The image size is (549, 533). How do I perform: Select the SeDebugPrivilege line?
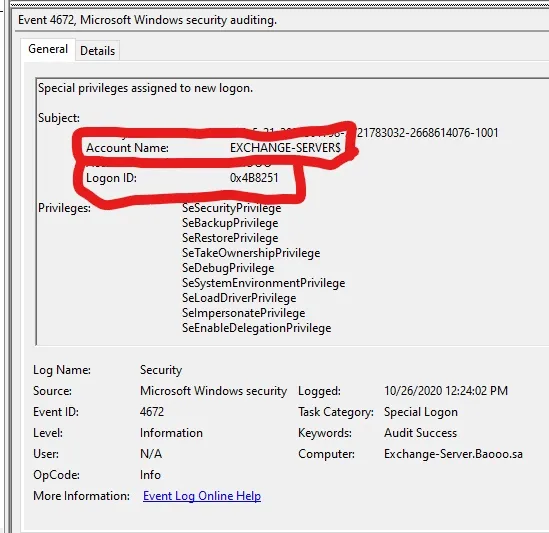click(228, 268)
